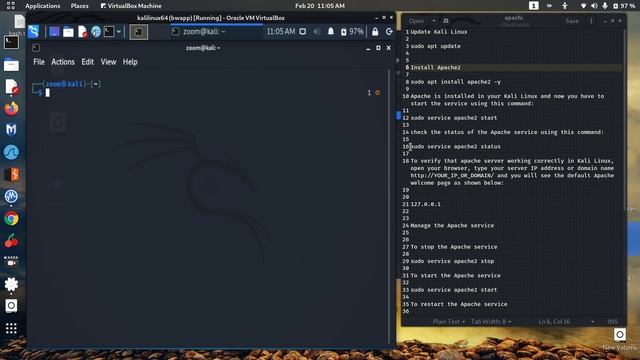Select the highlighted workspace switcher box in Kali panel
Viewport: 640px width, 360px height.
point(139,32)
